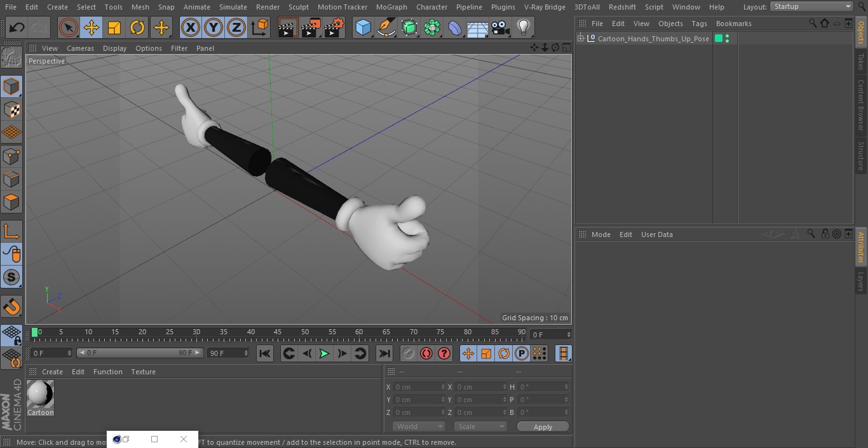868x448 pixels.
Task: Open the MoGraph menu
Action: [391, 7]
